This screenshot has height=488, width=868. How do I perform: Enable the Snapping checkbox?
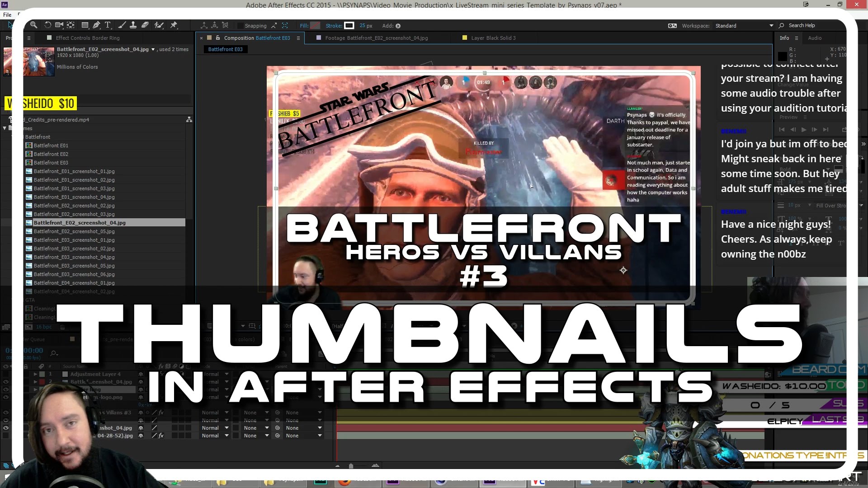coord(241,26)
